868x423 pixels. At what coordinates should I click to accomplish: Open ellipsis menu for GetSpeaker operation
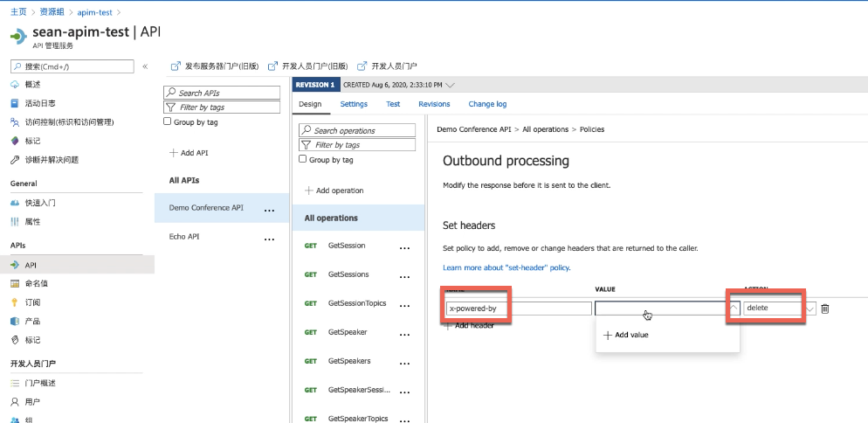pos(404,335)
